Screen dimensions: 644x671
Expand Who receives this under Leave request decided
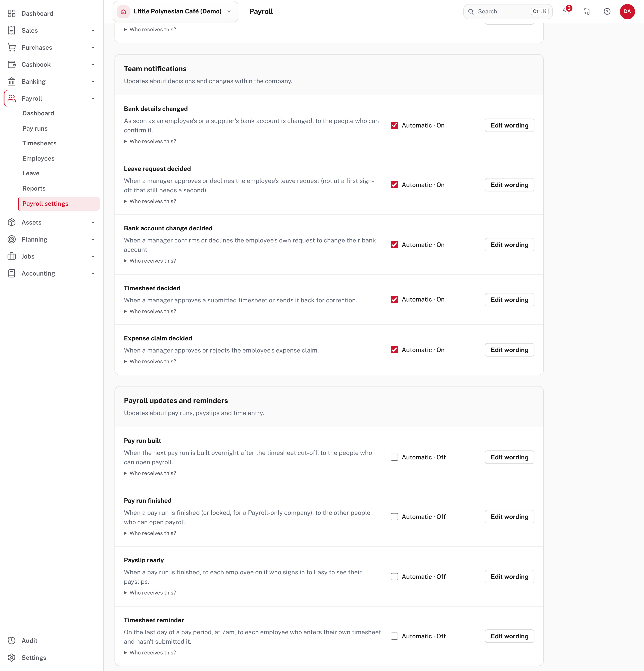pyautogui.click(x=150, y=201)
